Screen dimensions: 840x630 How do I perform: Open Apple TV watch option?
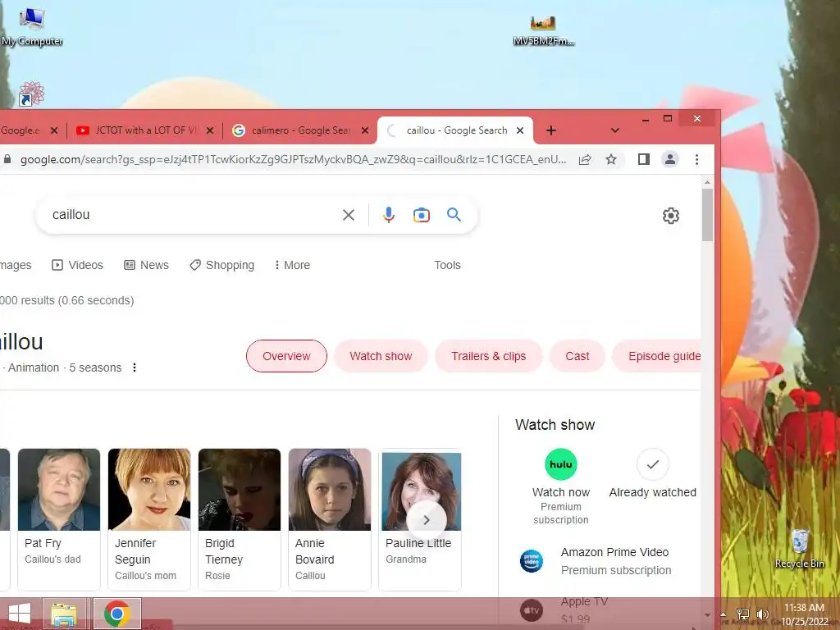564,609
